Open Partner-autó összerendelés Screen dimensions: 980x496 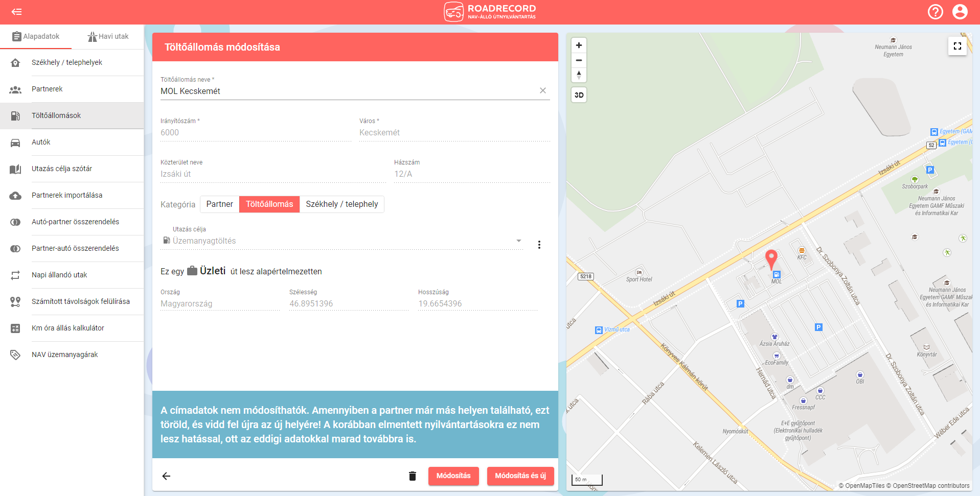coord(72,248)
